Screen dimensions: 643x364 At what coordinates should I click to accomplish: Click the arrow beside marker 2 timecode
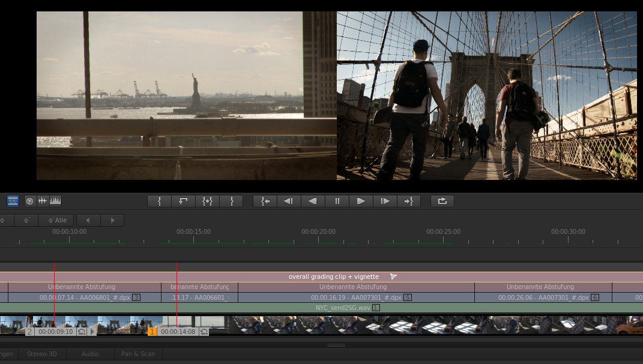pos(92,332)
